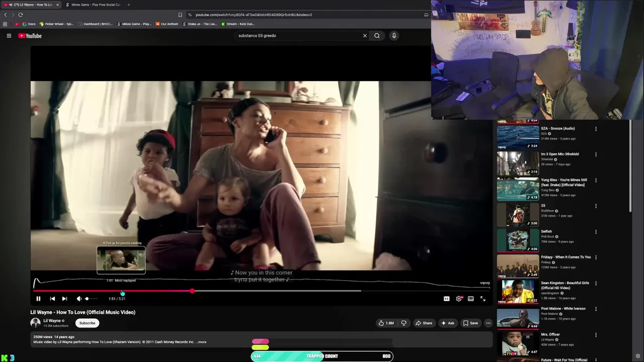Go to YouTube home via logo
644x362 pixels.
point(30,36)
